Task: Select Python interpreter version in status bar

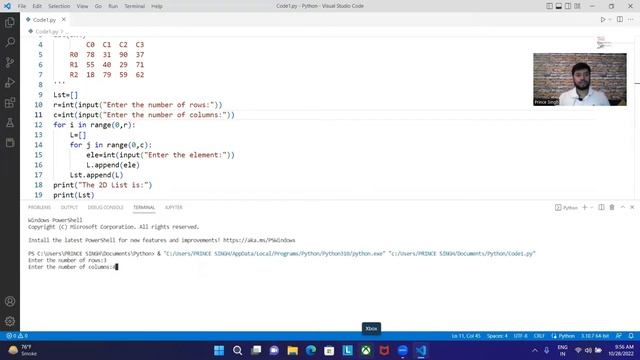Action: point(595,336)
